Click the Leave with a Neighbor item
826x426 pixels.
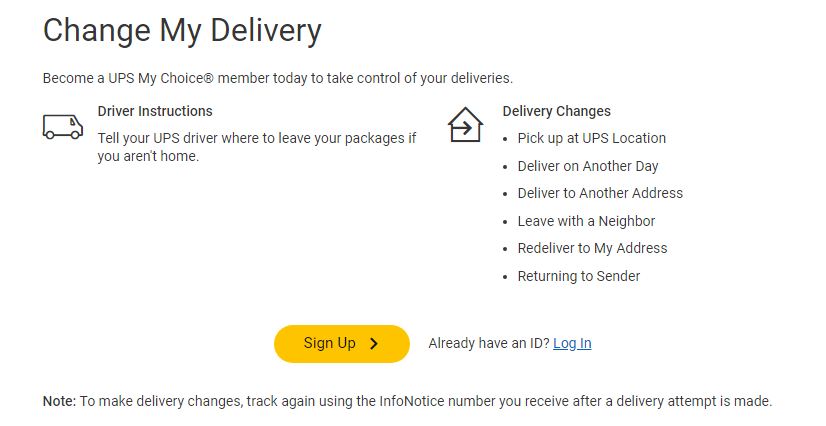[x=586, y=221]
